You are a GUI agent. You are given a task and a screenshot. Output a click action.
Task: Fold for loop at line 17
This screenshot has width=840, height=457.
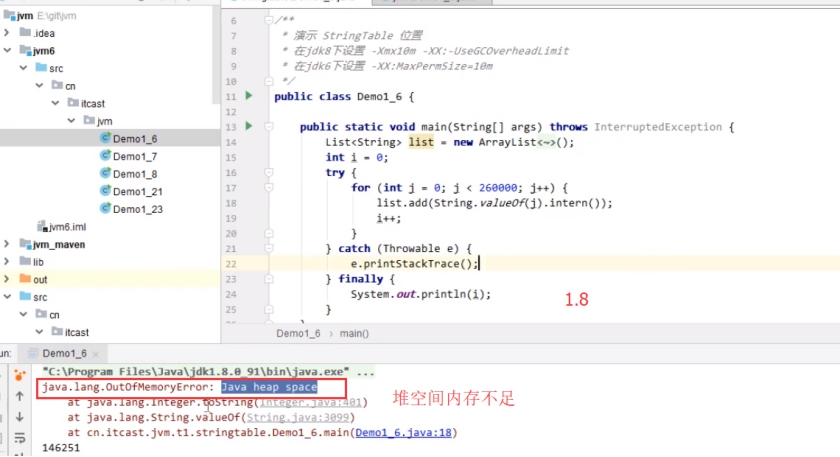point(268,188)
